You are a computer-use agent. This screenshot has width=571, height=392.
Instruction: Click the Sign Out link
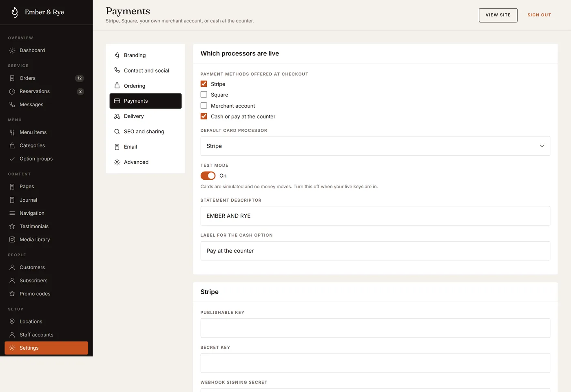click(x=539, y=15)
